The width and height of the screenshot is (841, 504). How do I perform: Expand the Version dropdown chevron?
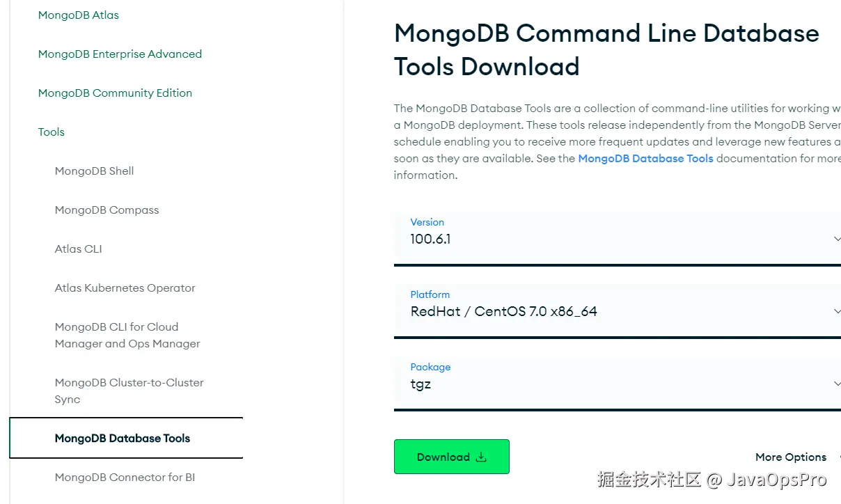tap(836, 239)
